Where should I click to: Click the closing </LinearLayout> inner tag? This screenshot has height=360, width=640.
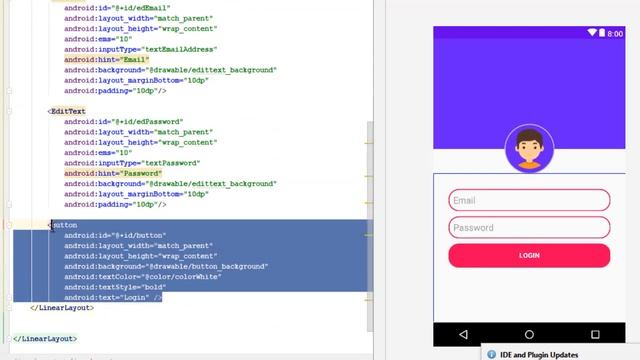[62, 308]
